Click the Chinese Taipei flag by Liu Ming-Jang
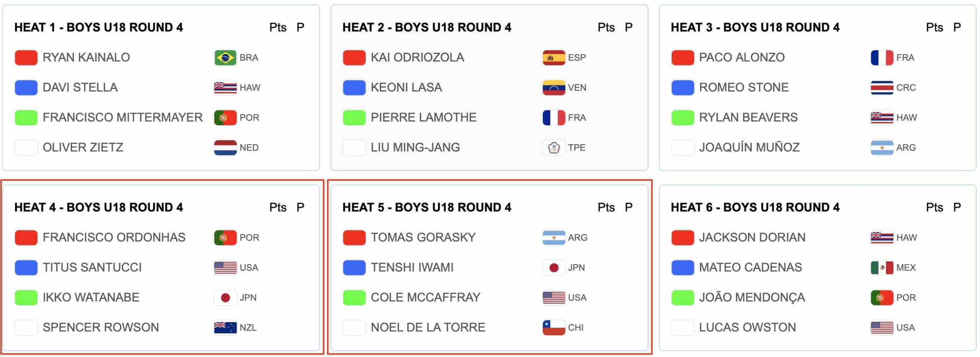Viewport: 980px width, 357px height. point(554,148)
